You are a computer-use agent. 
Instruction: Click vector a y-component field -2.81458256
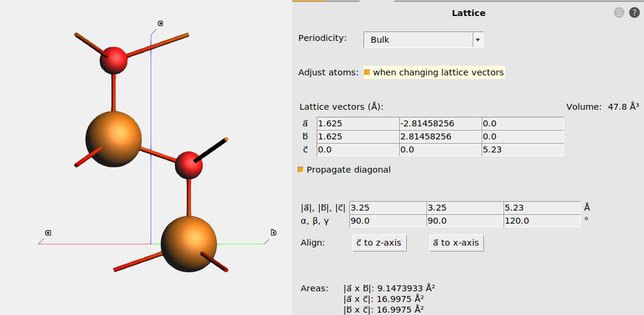pyautogui.click(x=440, y=123)
